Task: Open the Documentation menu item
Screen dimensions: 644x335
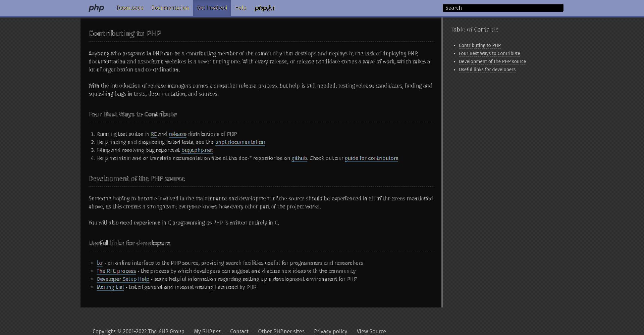Action: pyautogui.click(x=170, y=8)
